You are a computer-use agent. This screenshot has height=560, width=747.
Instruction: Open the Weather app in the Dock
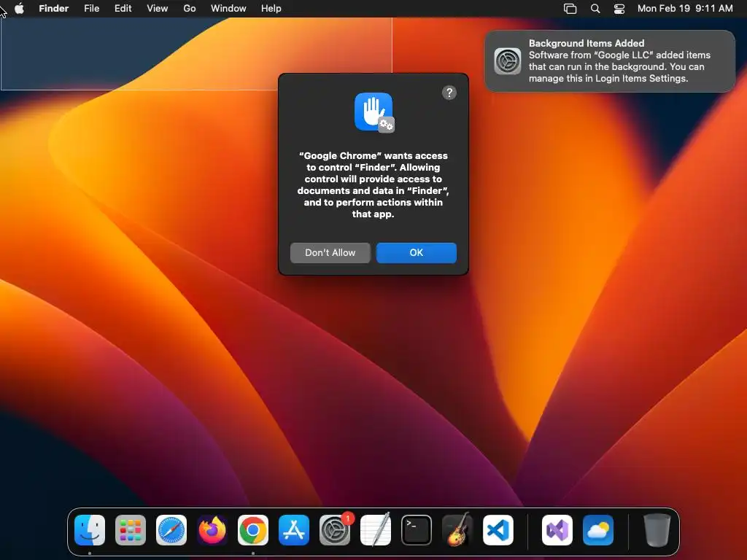[x=598, y=530]
